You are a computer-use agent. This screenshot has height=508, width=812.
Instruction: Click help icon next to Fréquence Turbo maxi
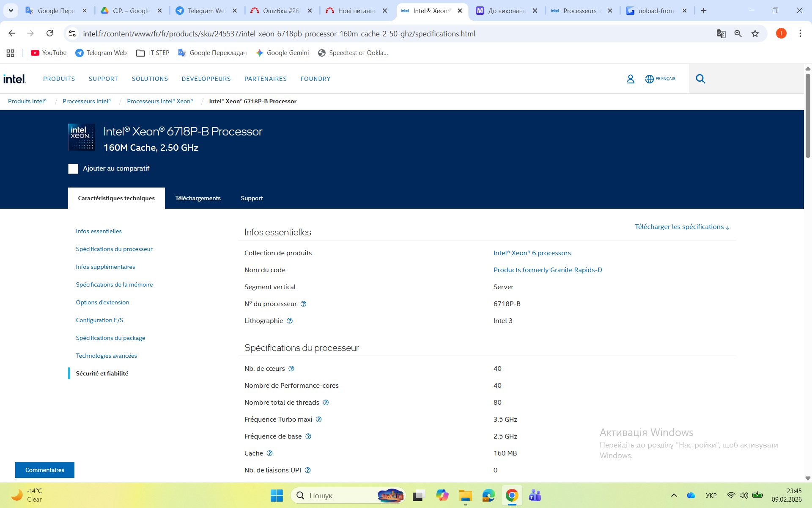pos(319,420)
